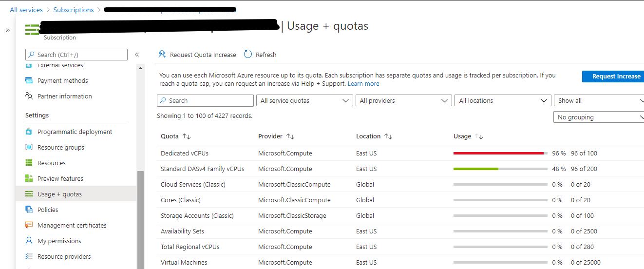
Task: Click the '0 of 25000' usage value
Action: coord(586,262)
